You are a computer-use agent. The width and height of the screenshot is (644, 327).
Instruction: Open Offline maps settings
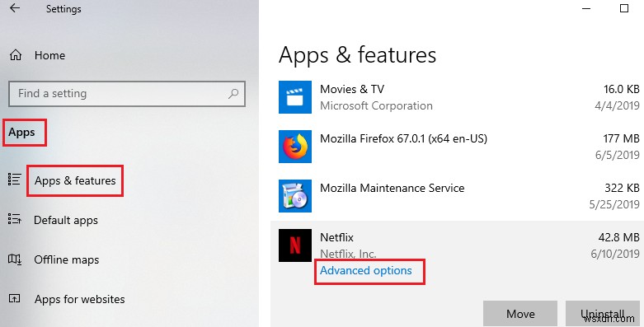click(67, 259)
